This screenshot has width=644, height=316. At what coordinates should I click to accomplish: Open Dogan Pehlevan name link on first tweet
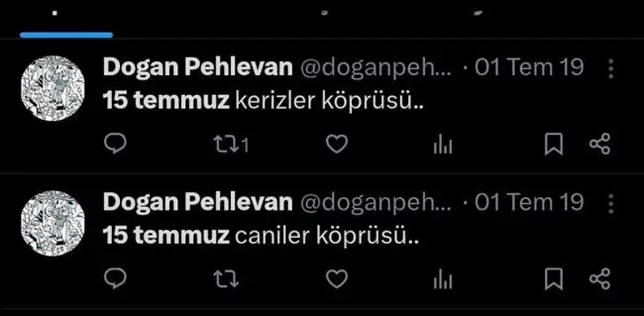tap(197, 67)
